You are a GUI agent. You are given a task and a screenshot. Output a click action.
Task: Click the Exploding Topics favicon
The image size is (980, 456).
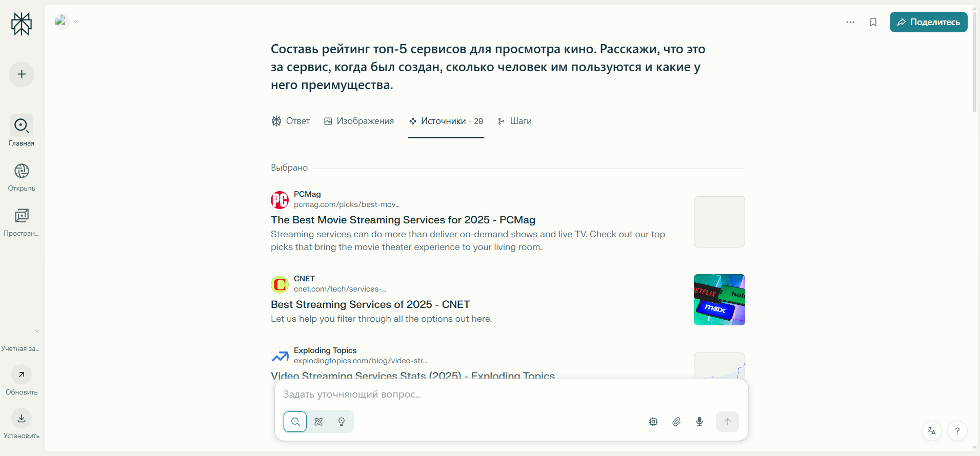[279, 356]
